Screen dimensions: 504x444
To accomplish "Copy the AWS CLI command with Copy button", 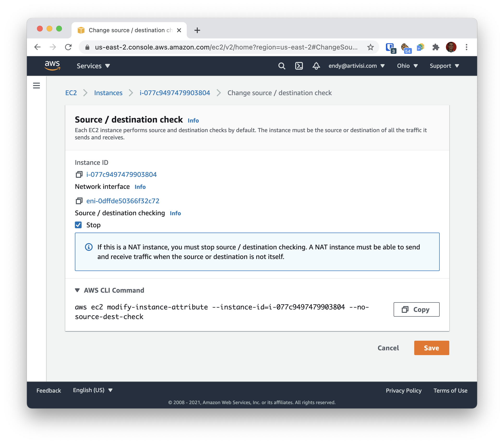I will click(416, 309).
